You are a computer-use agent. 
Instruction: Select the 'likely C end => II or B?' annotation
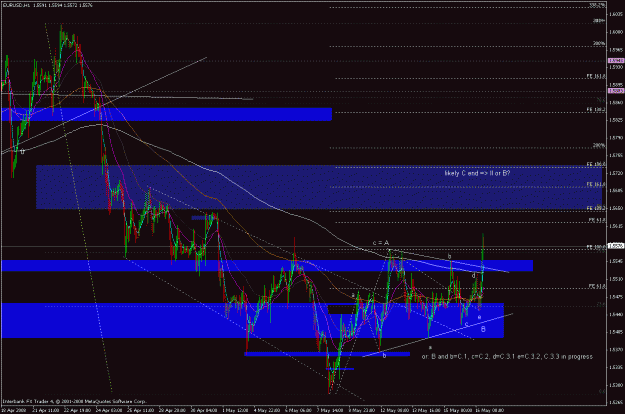click(477, 173)
